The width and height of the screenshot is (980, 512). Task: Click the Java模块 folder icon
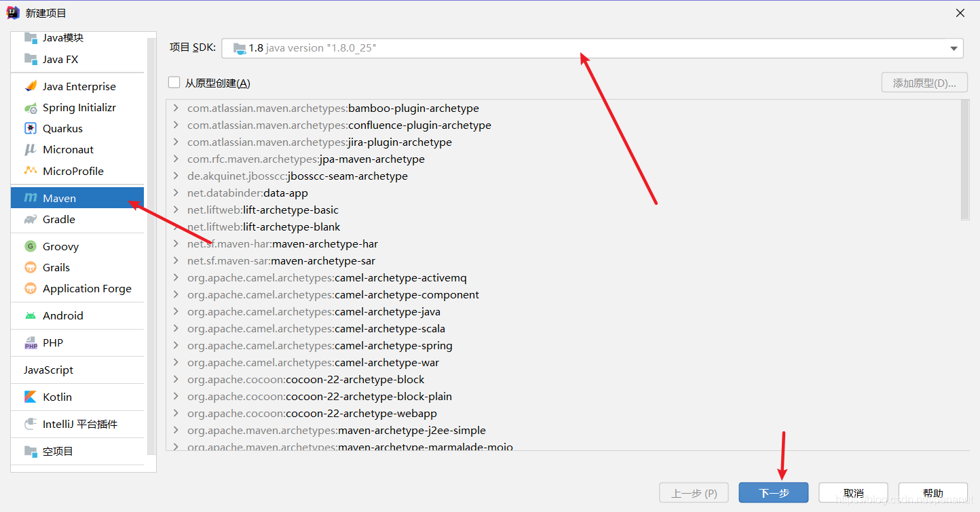tap(31, 37)
